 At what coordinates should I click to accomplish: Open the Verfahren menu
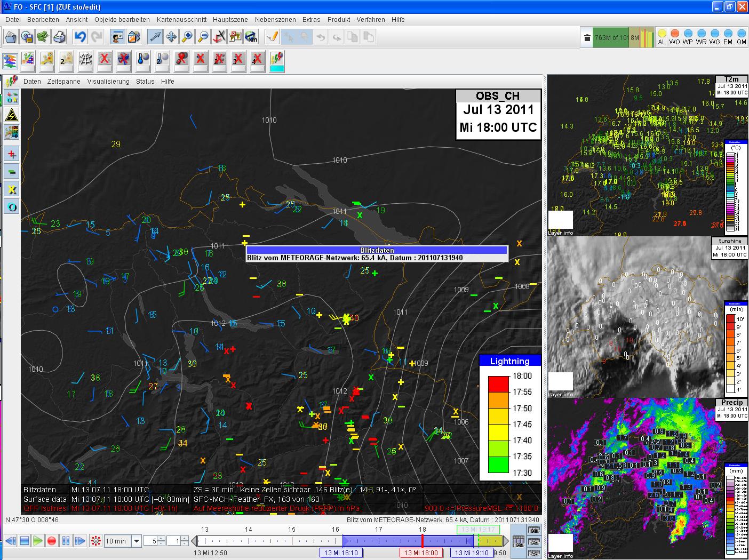coord(371,20)
